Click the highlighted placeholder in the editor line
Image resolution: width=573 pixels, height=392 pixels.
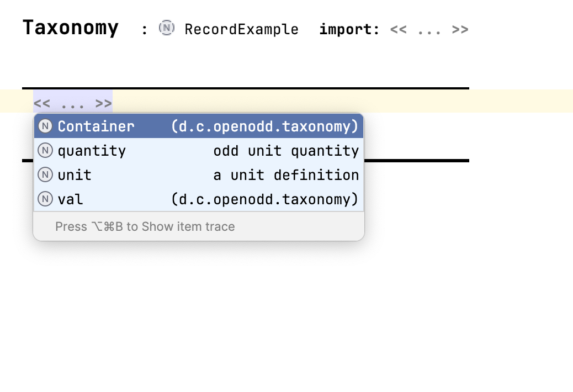[72, 103]
